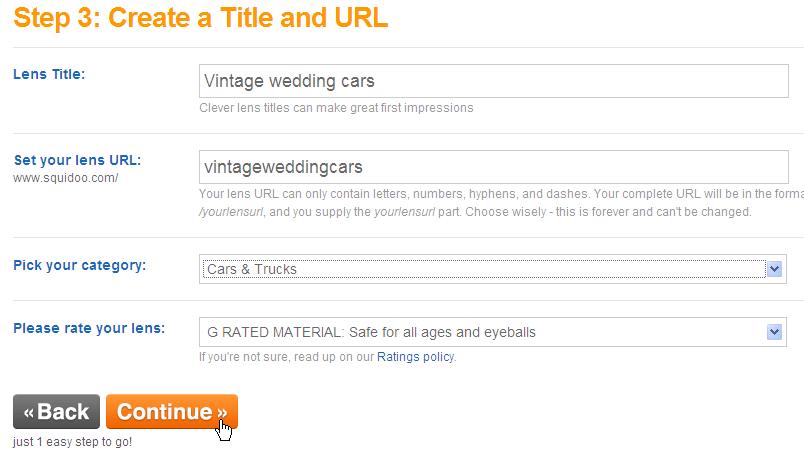This screenshot has width=804, height=458.
Task: Click the category dropdown arrow button
Action: click(774, 269)
